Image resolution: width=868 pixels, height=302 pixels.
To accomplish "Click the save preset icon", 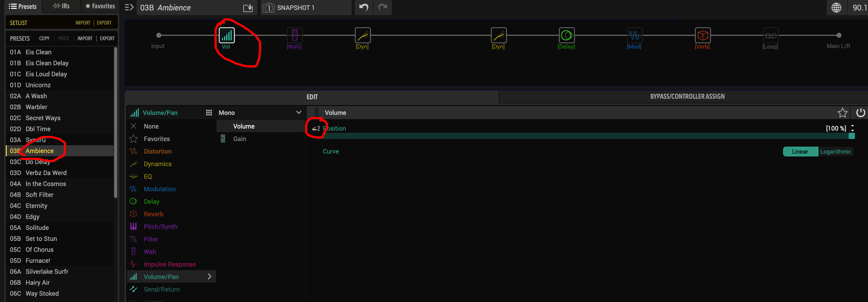I will (248, 8).
